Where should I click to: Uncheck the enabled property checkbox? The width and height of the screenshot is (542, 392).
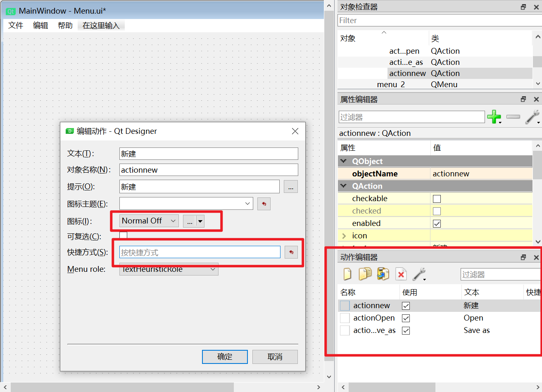(437, 223)
